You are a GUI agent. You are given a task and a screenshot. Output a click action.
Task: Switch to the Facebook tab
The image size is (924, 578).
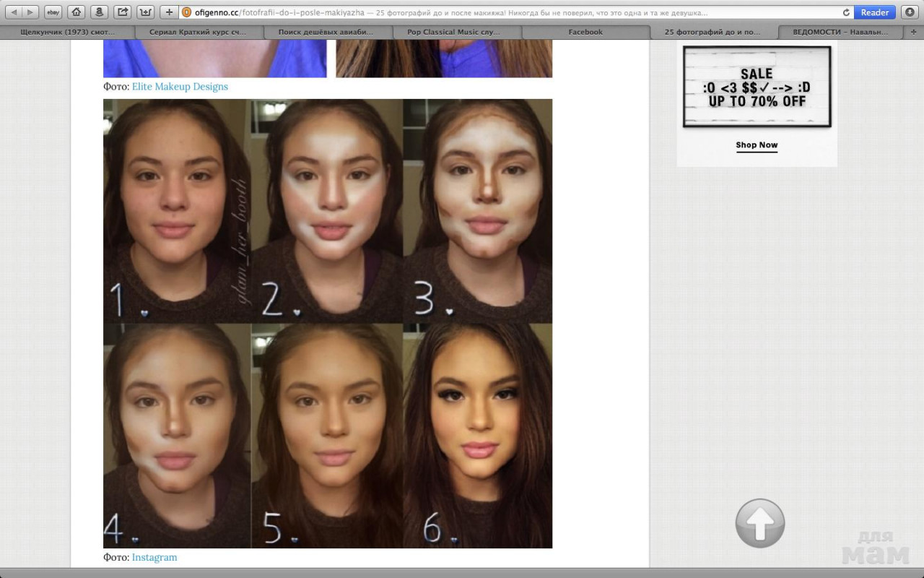click(x=585, y=32)
